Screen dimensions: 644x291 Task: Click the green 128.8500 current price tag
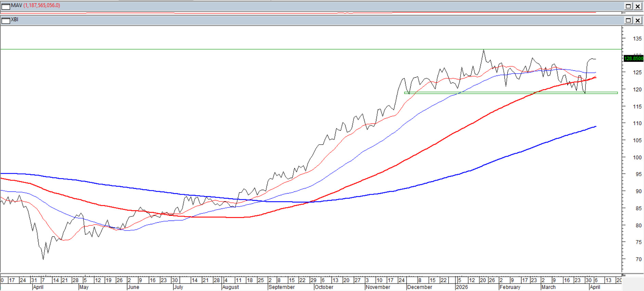[633, 58]
